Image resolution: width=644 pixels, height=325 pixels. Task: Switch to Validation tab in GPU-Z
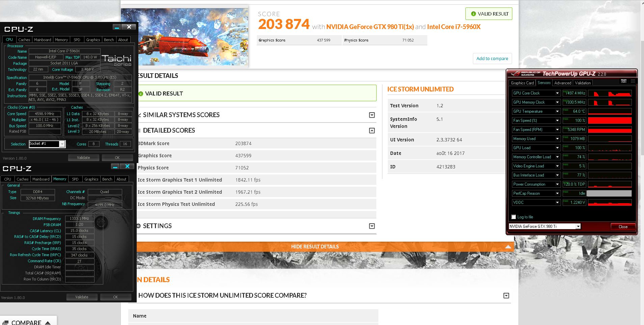coord(583,83)
